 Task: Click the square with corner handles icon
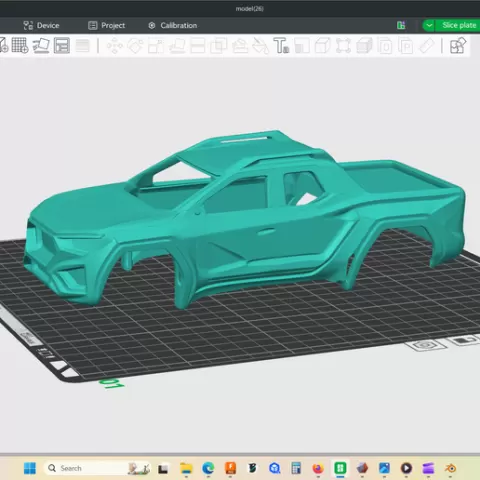pyautogui.click(x=343, y=46)
